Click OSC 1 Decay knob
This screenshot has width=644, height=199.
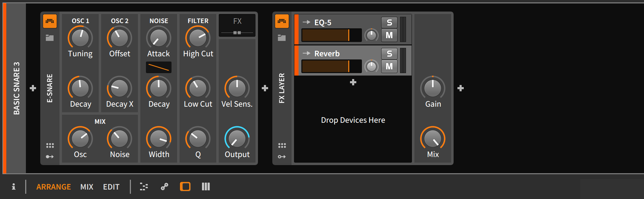click(80, 88)
